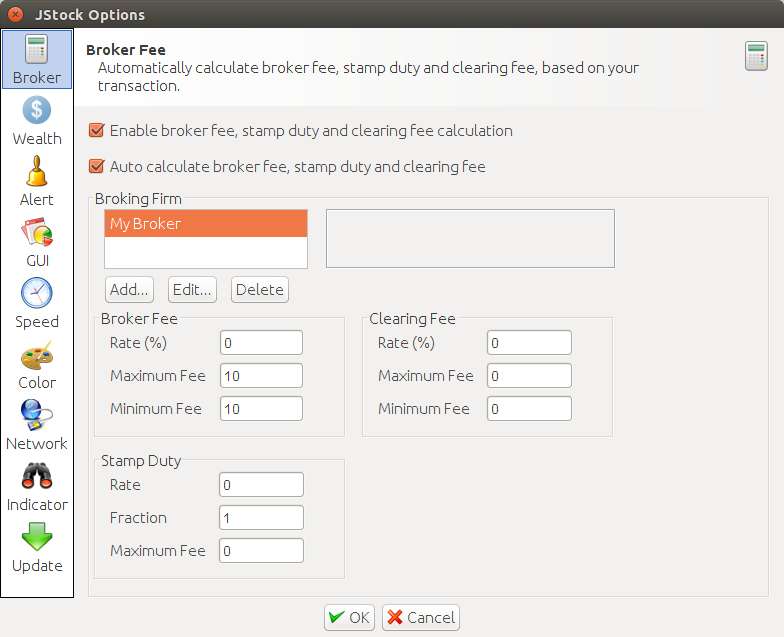This screenshot has width=784, height=637.
Task: Open the Color palette options category
Action: click(x=37, y=364)
